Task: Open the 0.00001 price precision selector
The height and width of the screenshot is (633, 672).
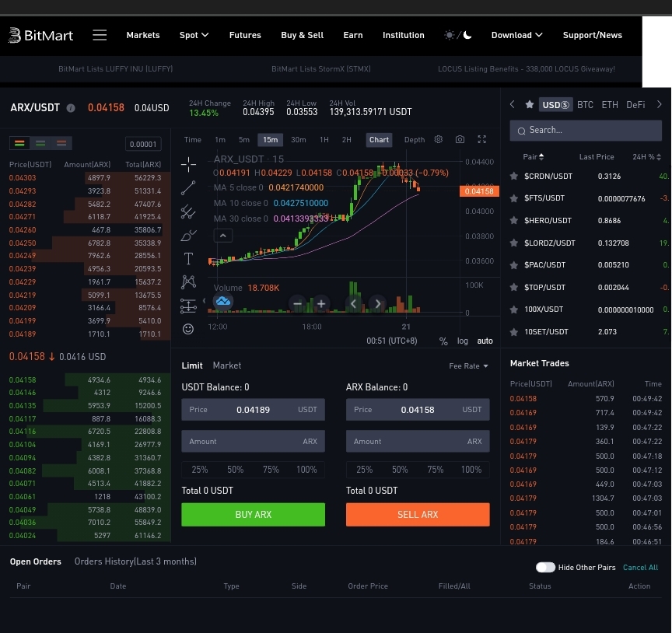Action: 143,144
